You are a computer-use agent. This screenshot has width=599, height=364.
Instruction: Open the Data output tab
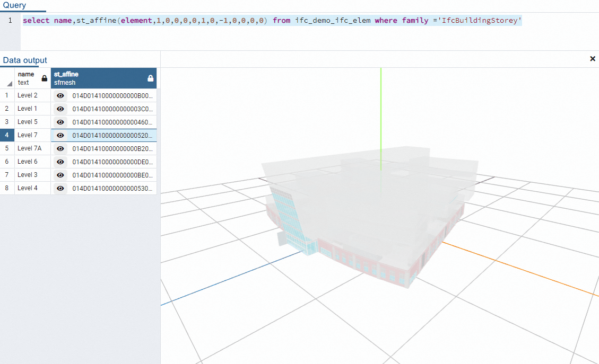tap(25, 60)
